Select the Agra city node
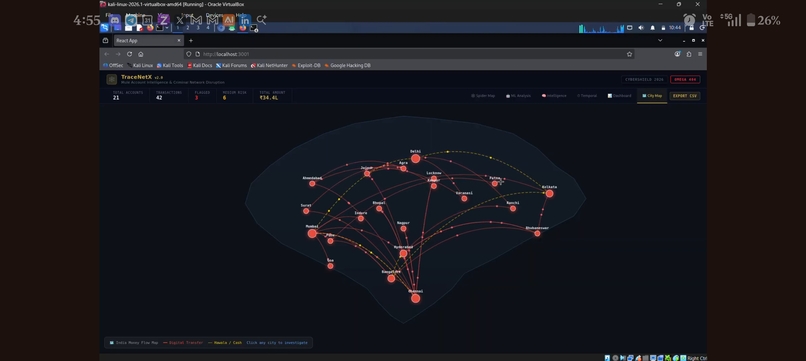 point(404,169)
